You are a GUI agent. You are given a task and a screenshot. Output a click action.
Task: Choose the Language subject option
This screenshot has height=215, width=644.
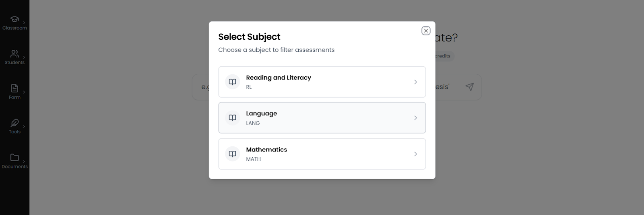262,114
